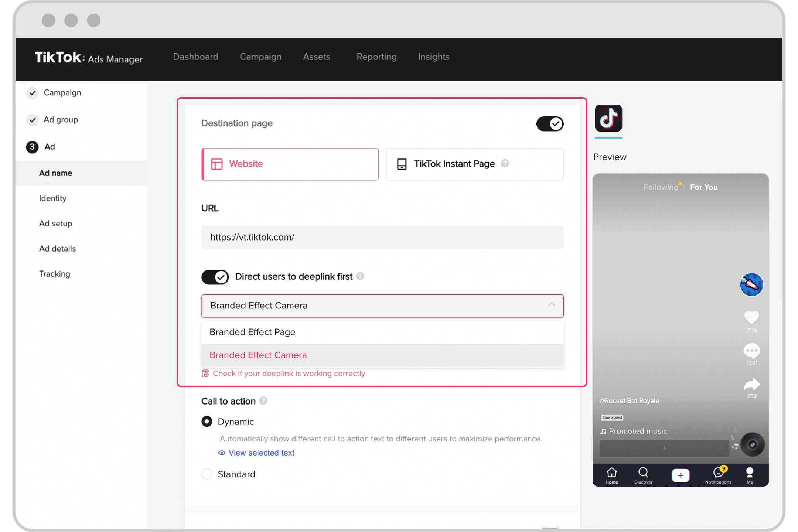
Task: Click the Website layout icon
Action: (216, 164)
